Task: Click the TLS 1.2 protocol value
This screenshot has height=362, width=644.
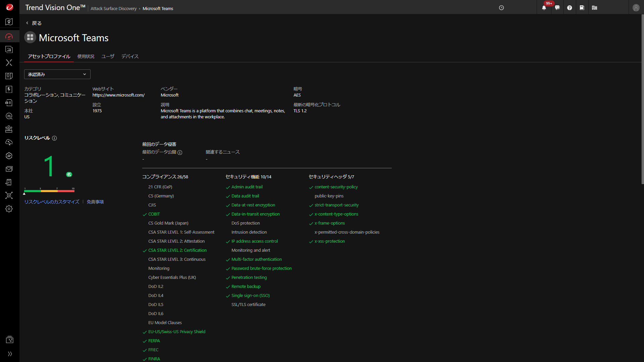Action: click(300, 111)
